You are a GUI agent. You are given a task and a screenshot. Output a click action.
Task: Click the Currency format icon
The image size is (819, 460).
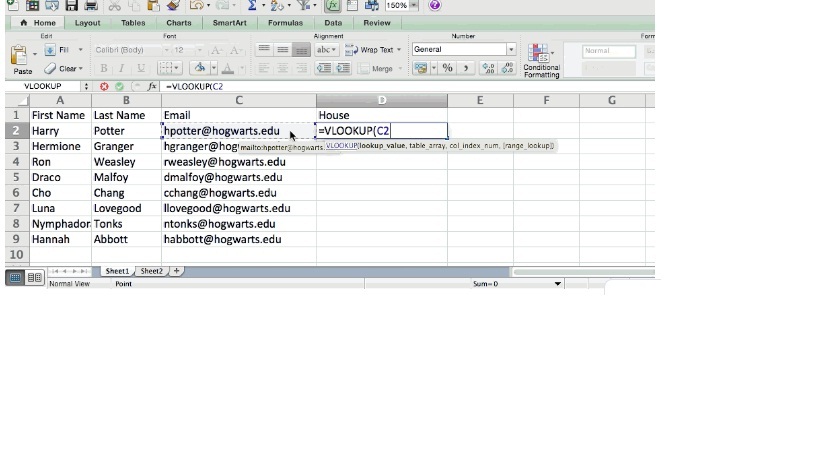(420, 68)
